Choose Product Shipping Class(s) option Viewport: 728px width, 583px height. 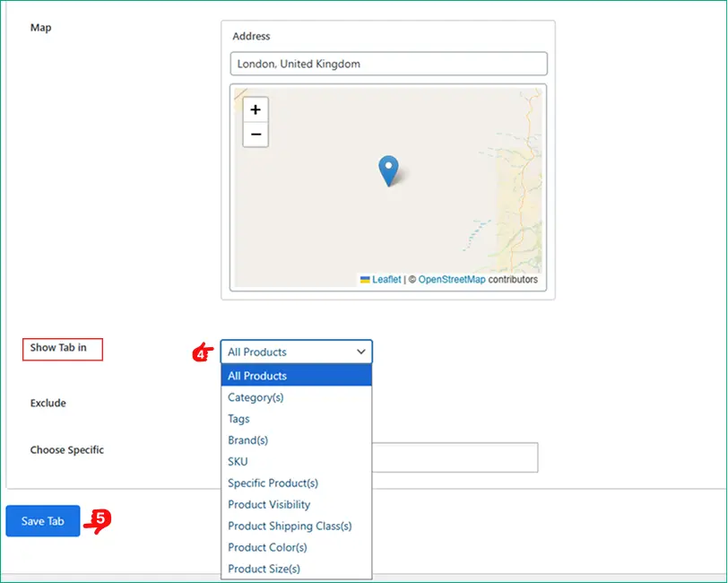coord(296,526)
